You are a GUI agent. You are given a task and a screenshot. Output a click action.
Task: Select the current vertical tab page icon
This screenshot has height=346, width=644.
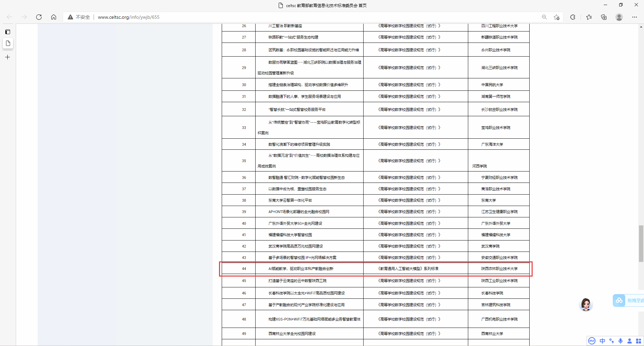[x=8, y=44]
